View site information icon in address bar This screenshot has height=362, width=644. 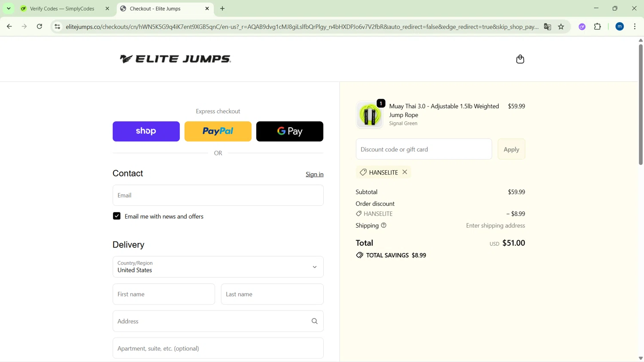57,27
